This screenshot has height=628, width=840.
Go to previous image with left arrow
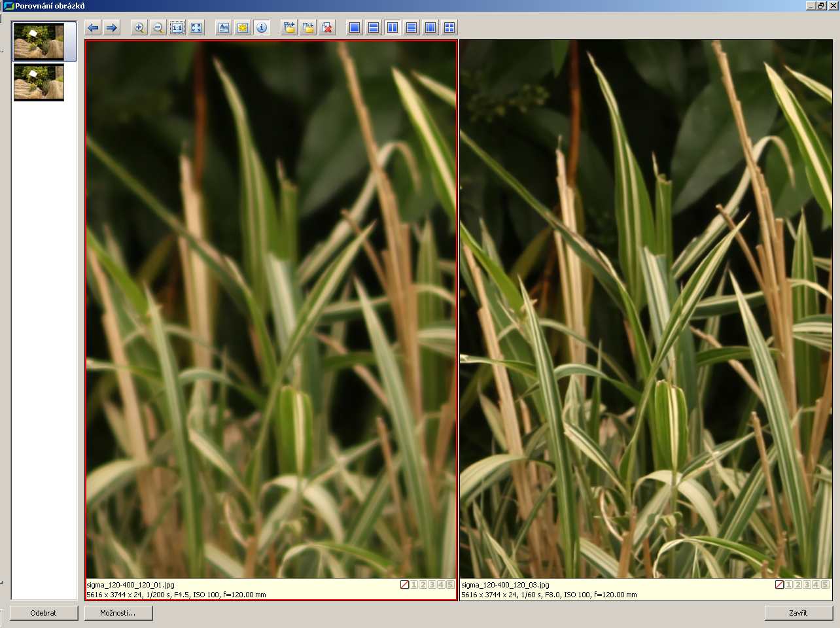(93, 27)
